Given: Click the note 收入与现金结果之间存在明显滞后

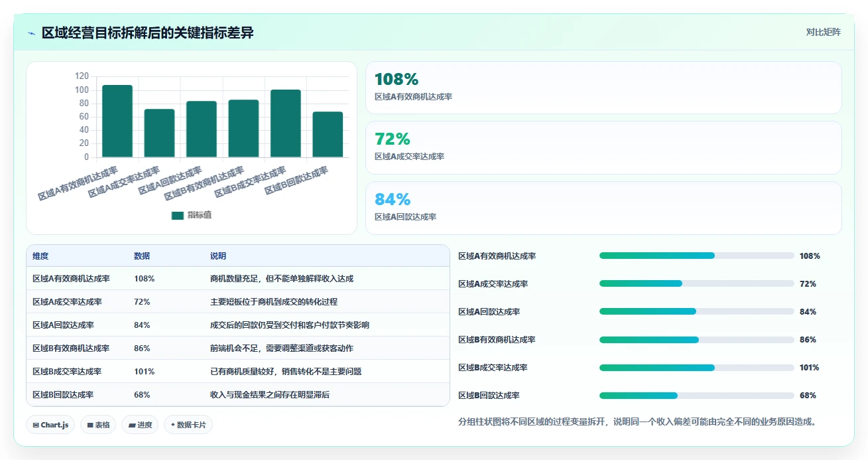Looking at the screenshot, I should pyautogui.click(x=270, y=395).
